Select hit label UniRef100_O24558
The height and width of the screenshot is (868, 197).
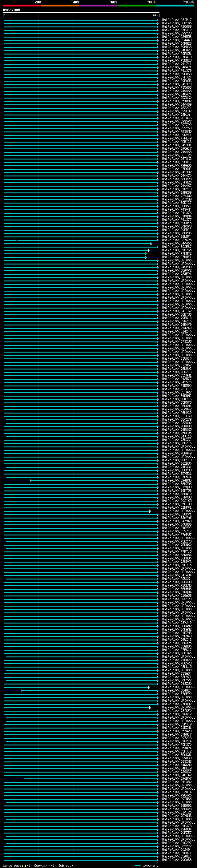click(176, 37)
